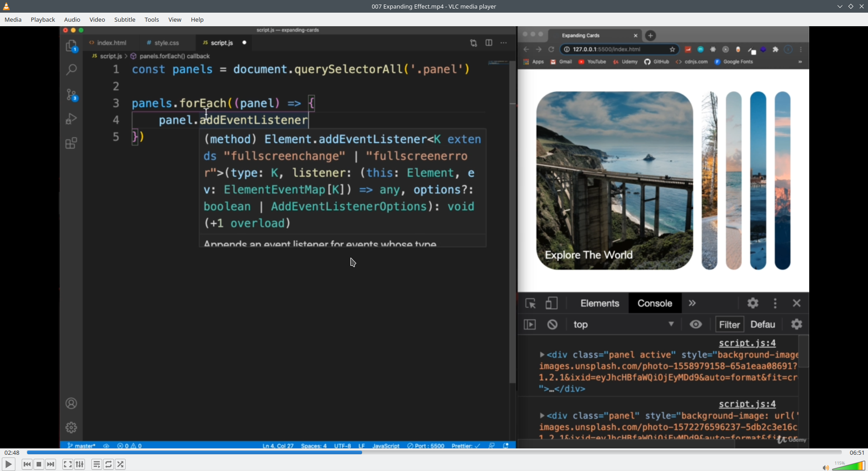Show more DevTools tabs via chevron
The width and height of the screenshot is (868, 471).
[692, 303]
